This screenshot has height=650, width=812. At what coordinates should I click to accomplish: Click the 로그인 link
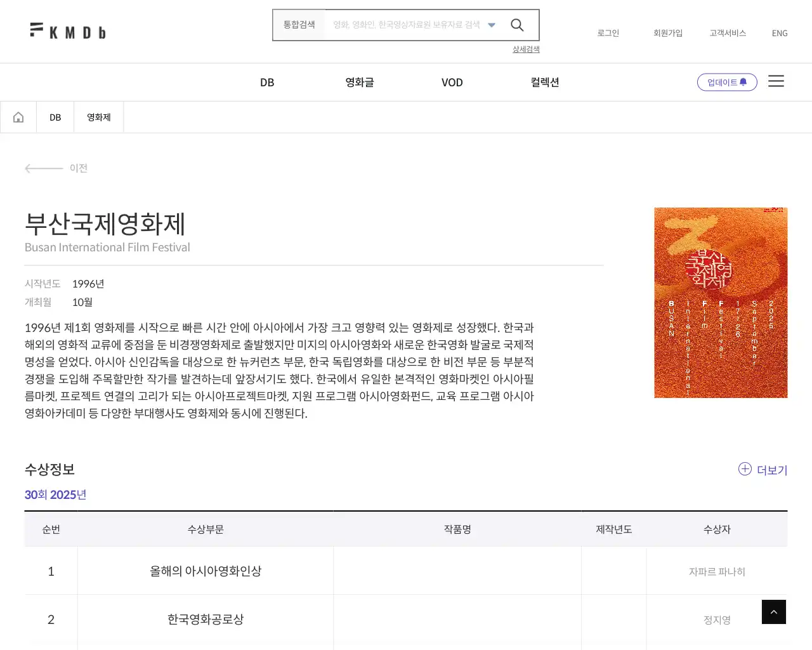click(608, 33)
